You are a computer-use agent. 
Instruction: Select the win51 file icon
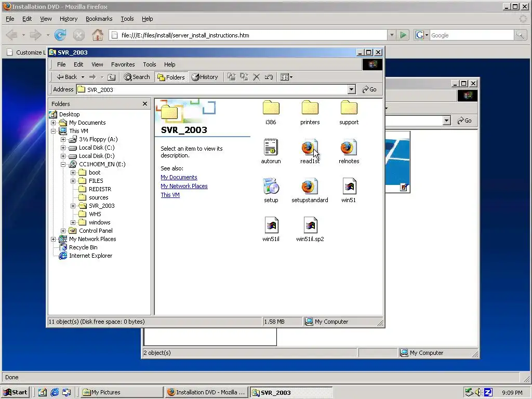tap(349, 186)
